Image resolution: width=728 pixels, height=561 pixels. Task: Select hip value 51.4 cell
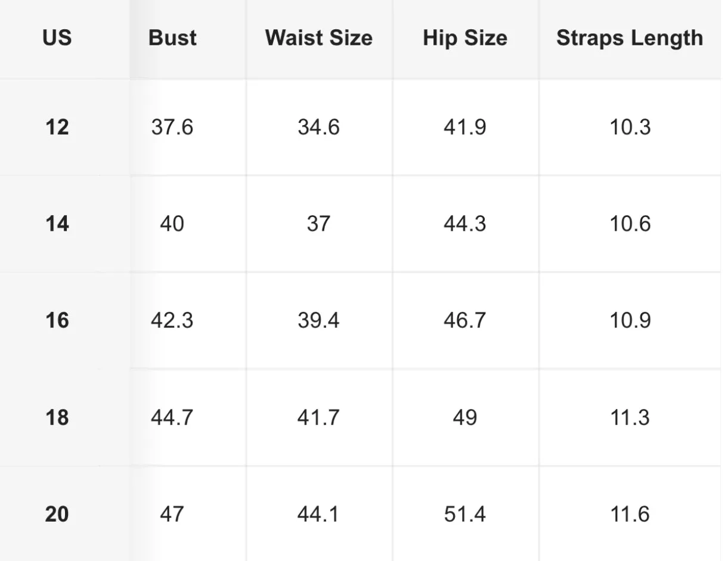click(465, 514)
